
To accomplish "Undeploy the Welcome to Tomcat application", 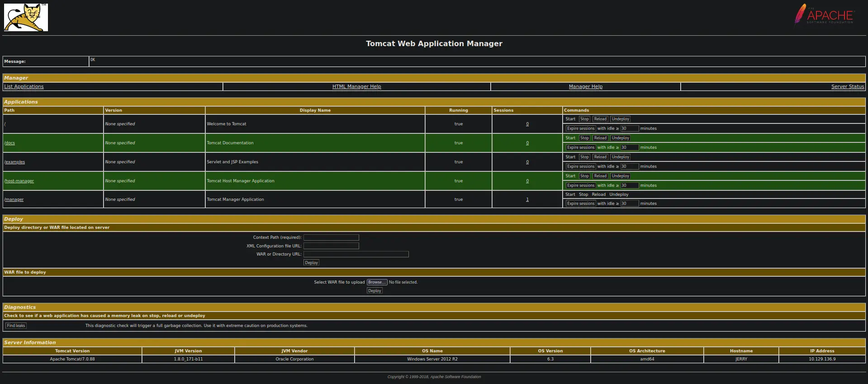I will 620,119.
